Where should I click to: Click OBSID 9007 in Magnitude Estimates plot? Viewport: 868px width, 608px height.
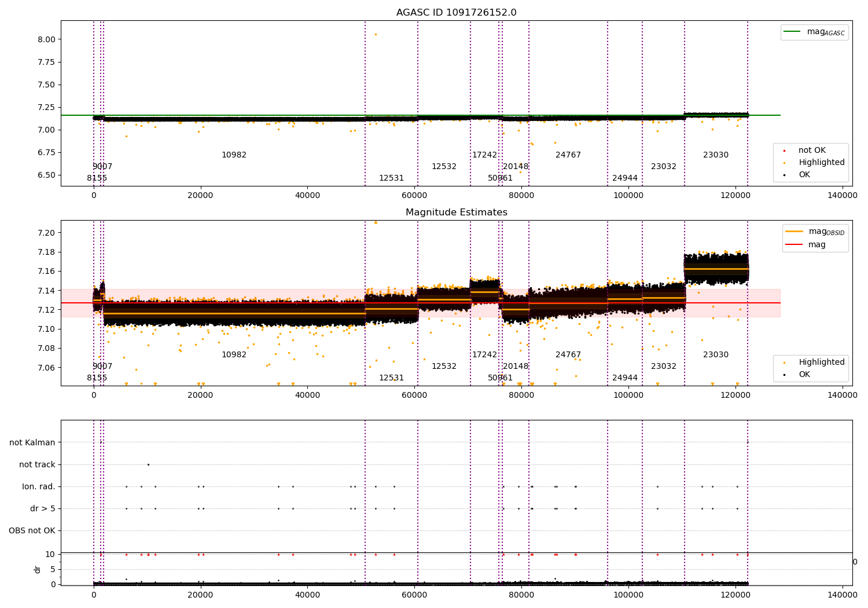(x=102, y=366)
